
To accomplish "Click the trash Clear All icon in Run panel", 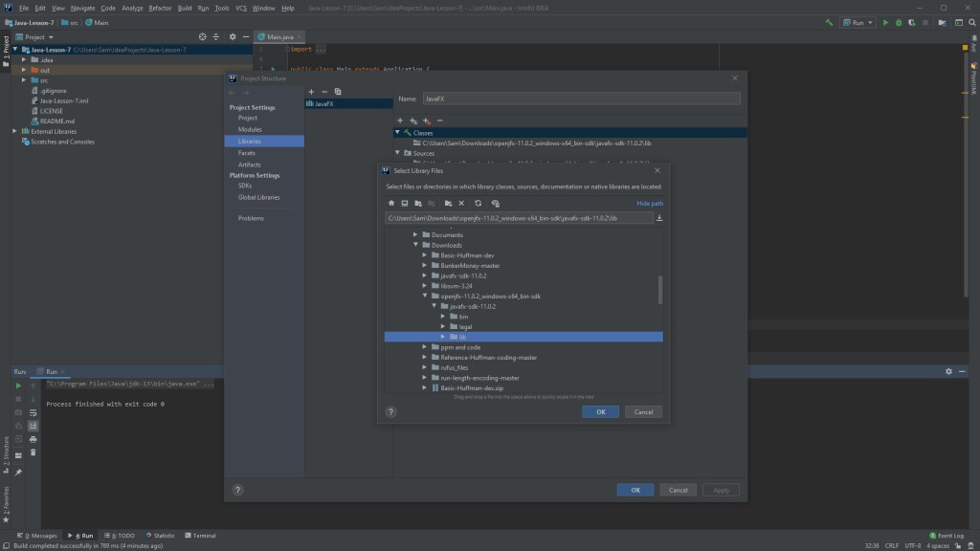I will coord(33,452).
